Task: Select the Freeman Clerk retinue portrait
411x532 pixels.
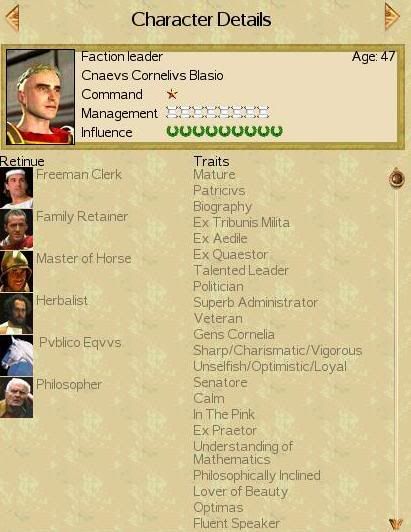Action: [x=16, y=188]
